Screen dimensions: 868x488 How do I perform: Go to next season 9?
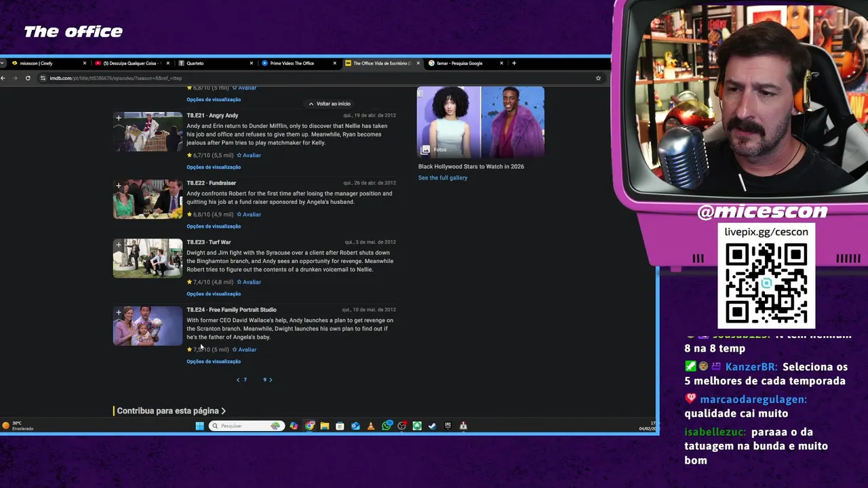pos(268,380)
